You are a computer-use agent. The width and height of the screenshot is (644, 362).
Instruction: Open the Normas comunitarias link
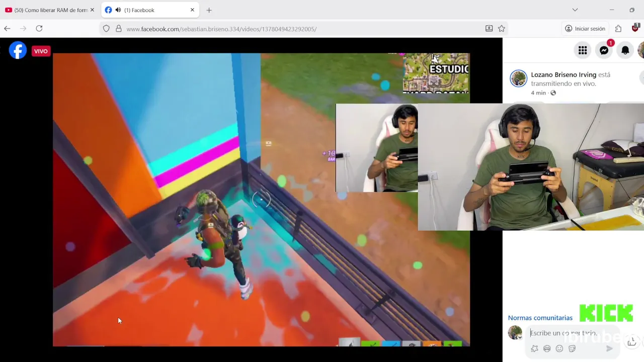[x=540, y=318]
